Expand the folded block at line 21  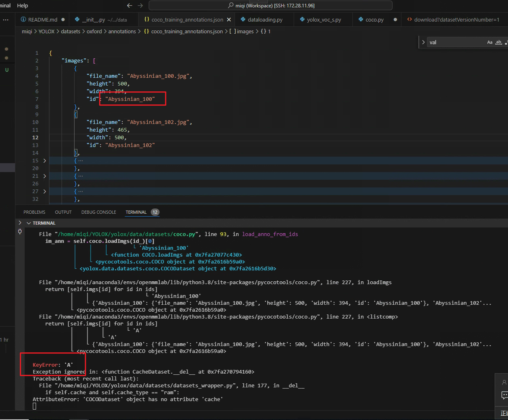[45, 176]
